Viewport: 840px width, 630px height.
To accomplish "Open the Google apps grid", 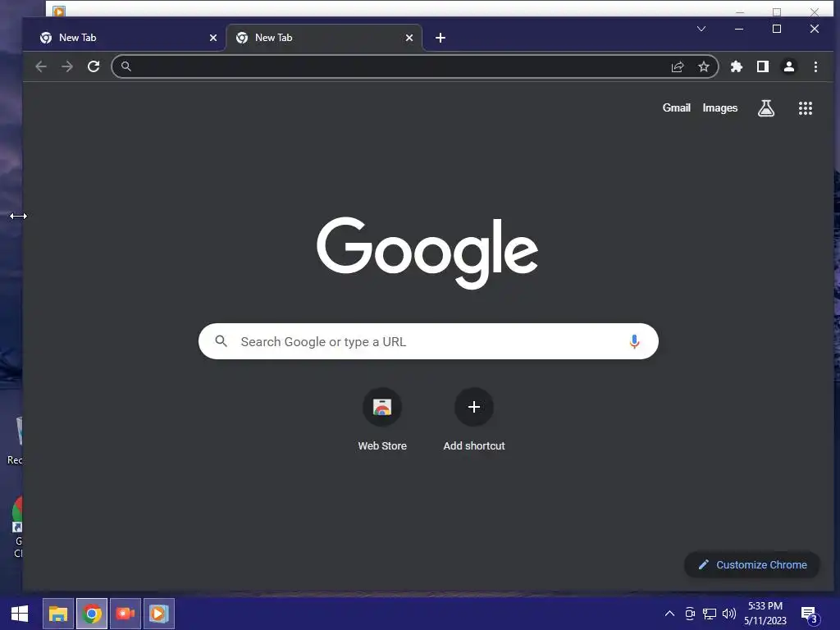I will (x=806, y=108).
